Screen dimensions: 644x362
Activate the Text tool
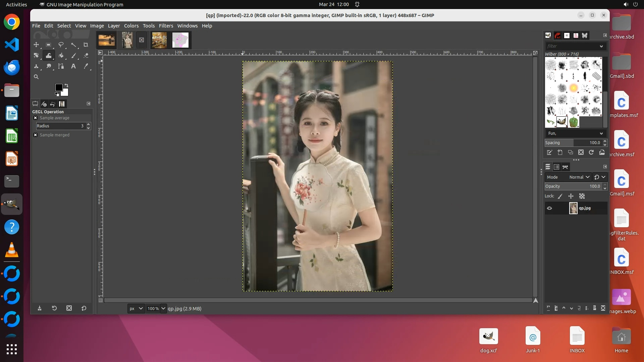coord(73,66)
